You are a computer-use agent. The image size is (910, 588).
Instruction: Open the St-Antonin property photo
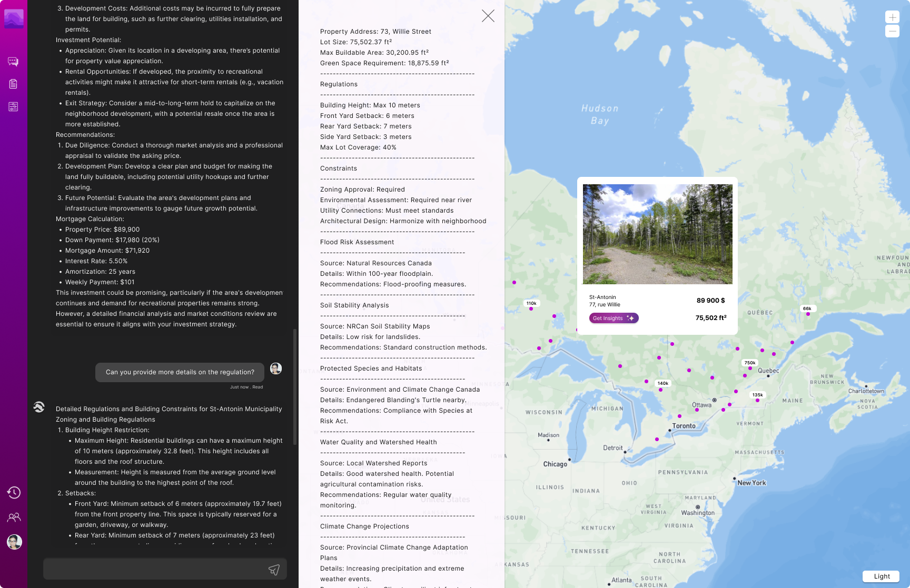pos(657,234)
